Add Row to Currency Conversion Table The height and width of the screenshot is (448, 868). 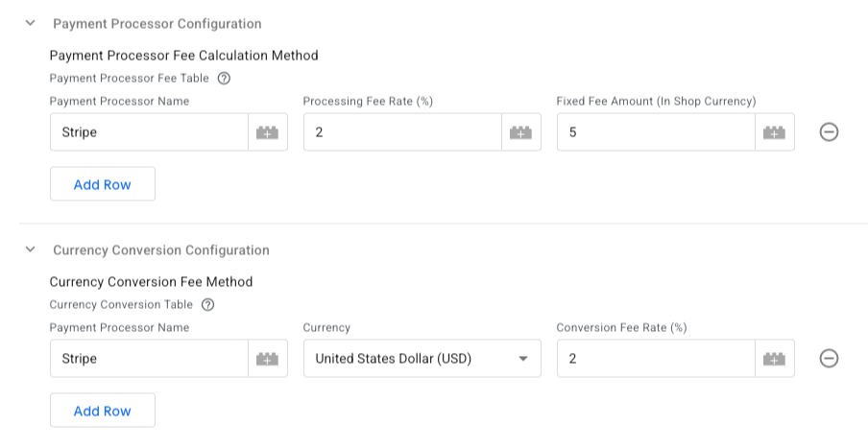coord(103,411)
